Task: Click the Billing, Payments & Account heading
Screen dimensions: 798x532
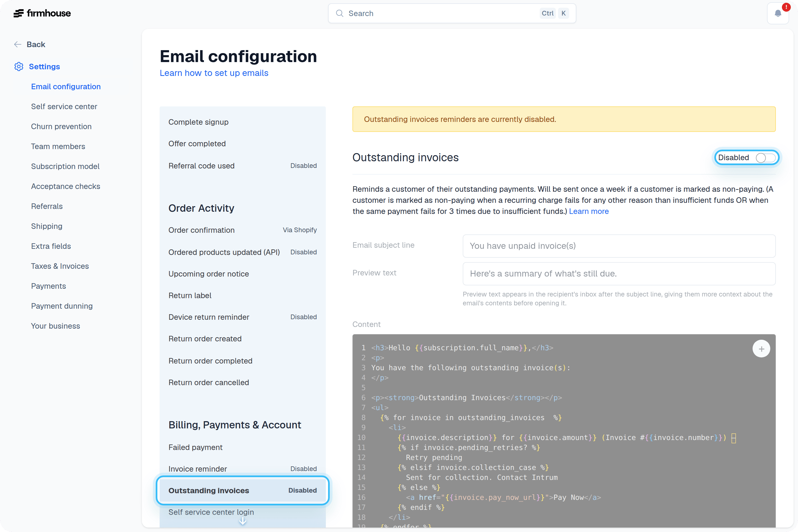Action: click(235, 425)
